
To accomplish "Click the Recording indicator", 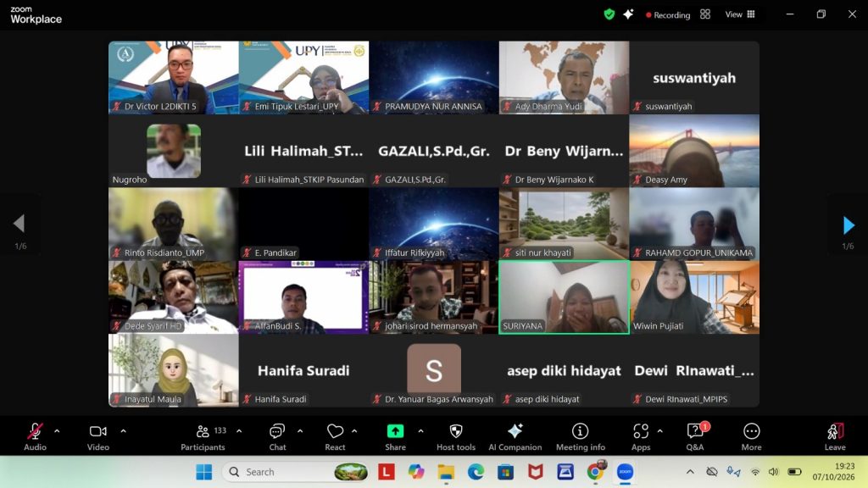I will (x=668, y=15).
